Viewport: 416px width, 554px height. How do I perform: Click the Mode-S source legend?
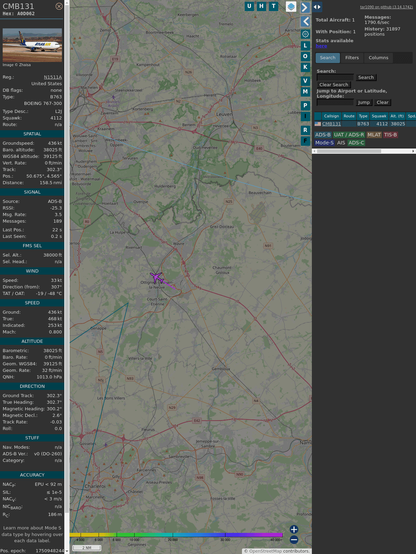point(324,143)
